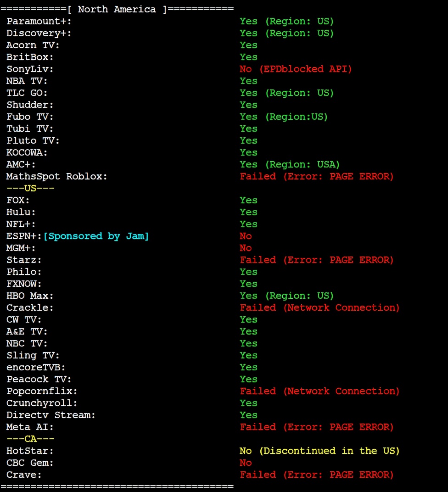Screen dimensions: 448x492
Task: Select the ESPN+ label text
Action: (24, 236)
